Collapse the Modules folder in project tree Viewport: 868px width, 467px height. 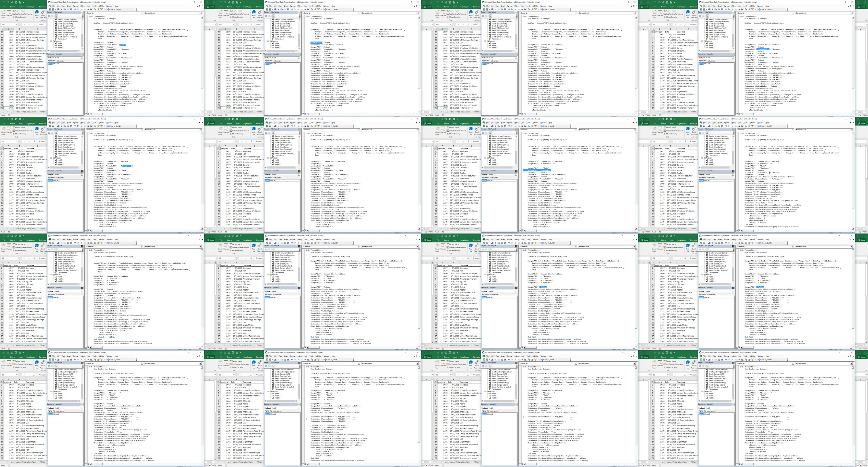coord(51,41)
